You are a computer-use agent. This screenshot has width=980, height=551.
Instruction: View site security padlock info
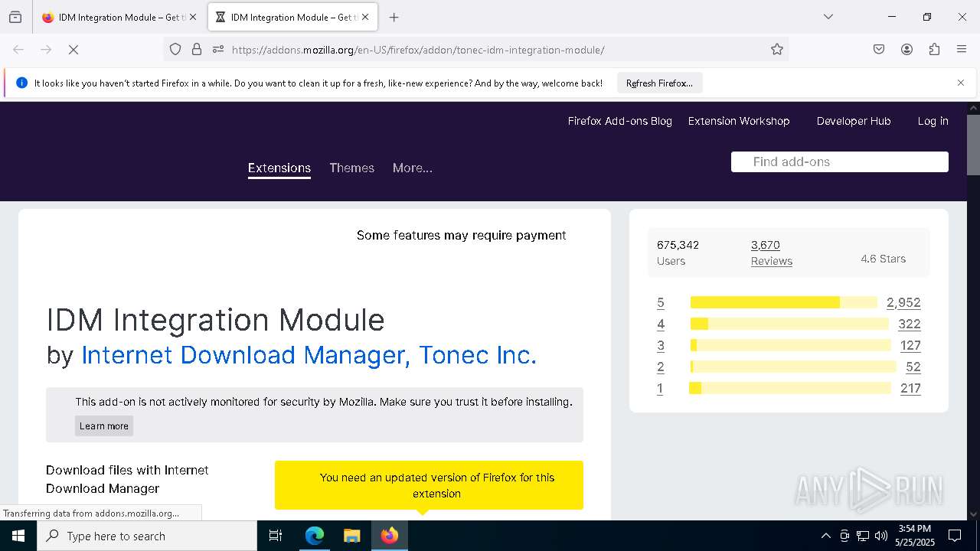[197, 50]
